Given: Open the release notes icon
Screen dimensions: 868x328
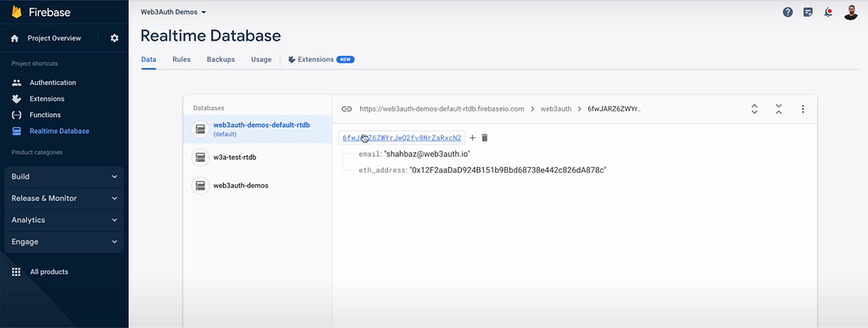Looking at the screenshot, I should [808, 12].
